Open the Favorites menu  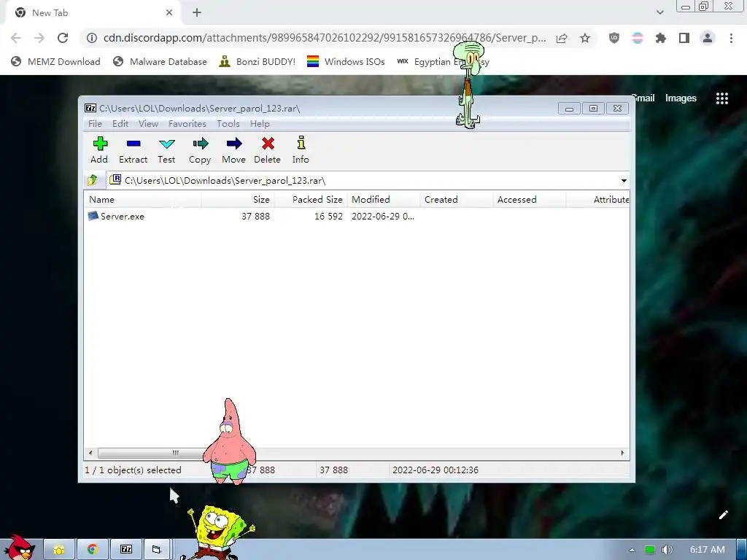[x=187, y=124]
